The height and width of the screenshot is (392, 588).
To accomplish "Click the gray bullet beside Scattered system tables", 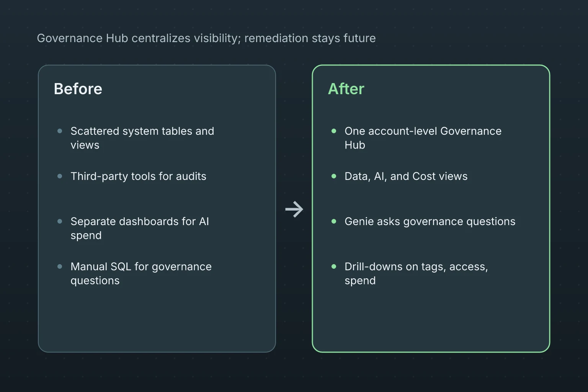I will click(x=60, y=131).
